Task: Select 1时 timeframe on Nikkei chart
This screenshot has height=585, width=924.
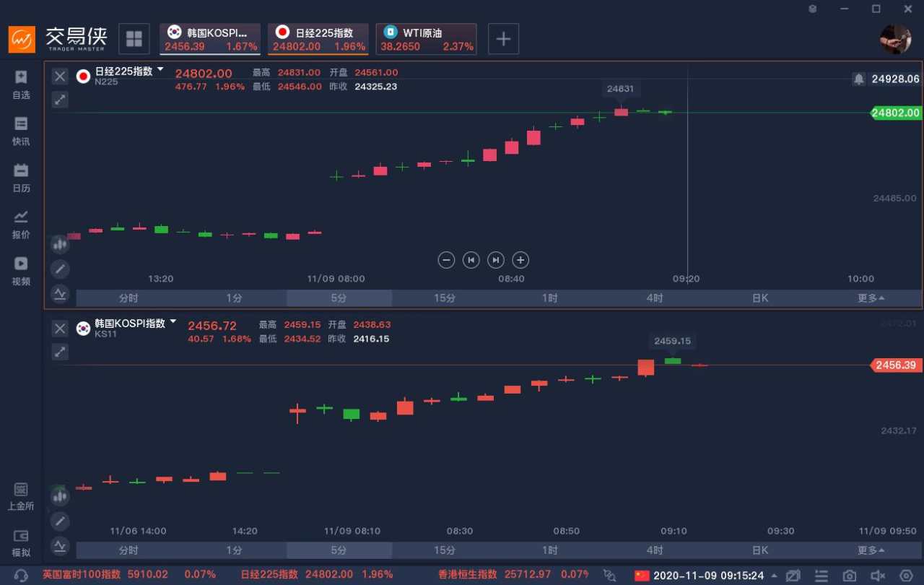Action: pos(550,298)
